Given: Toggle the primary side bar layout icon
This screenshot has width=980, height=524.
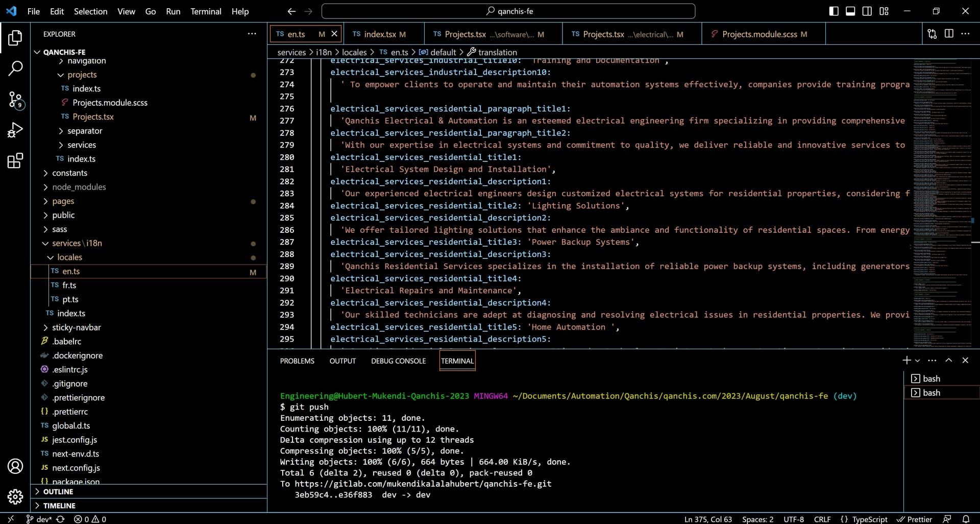Looking at the screenshot, I should pos(834,11).
